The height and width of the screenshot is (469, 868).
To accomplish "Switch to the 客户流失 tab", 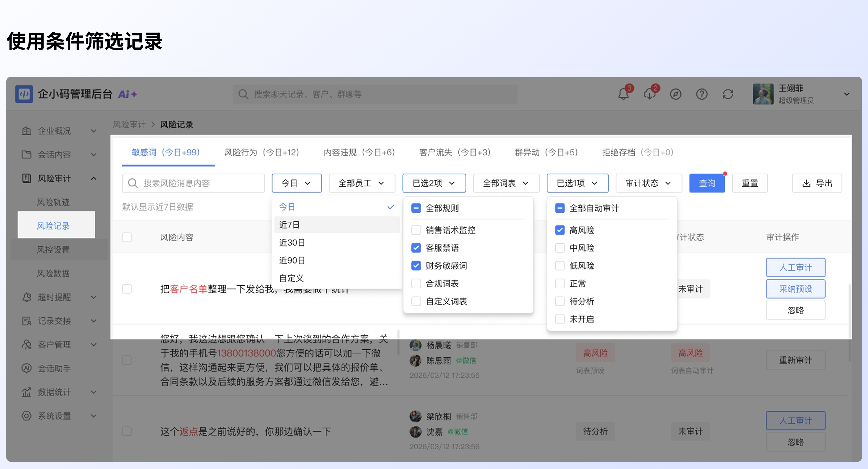I will (455, 152).
